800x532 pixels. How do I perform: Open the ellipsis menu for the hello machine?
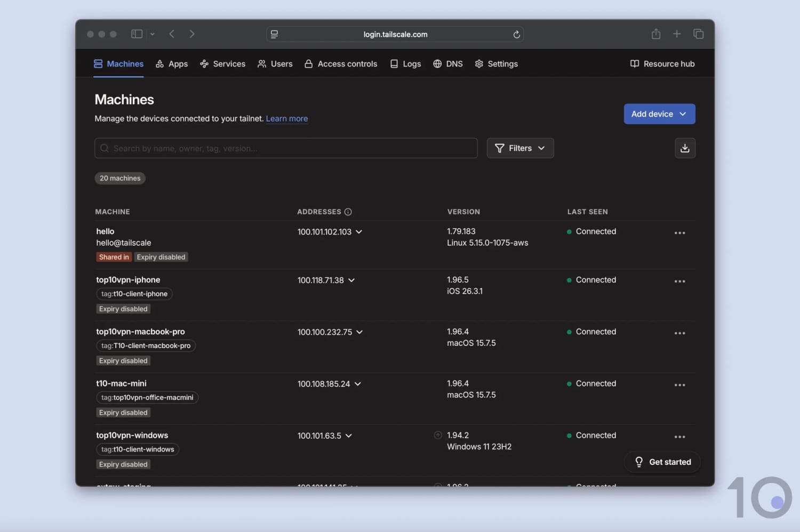coord(679,232)
